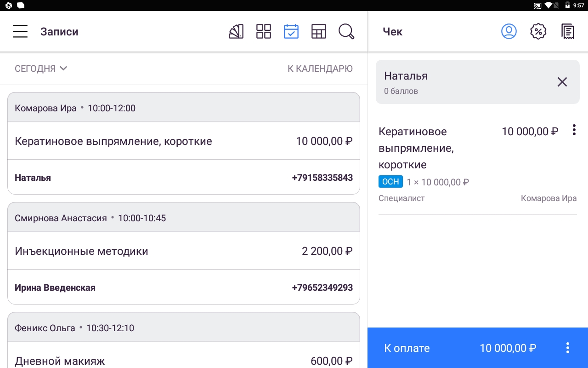Tap the battery status icon
The image size is (588, 368).
click(567, 6)
